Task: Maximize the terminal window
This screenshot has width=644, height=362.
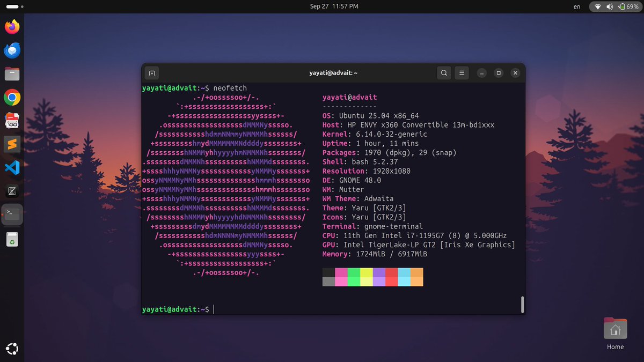Action: point(499,73)
